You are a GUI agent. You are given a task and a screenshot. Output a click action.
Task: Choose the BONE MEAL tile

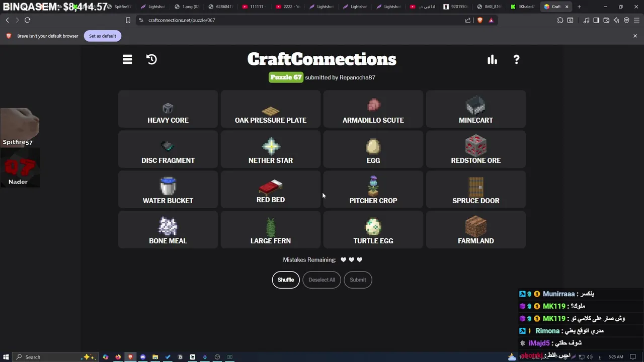(168, 230)
